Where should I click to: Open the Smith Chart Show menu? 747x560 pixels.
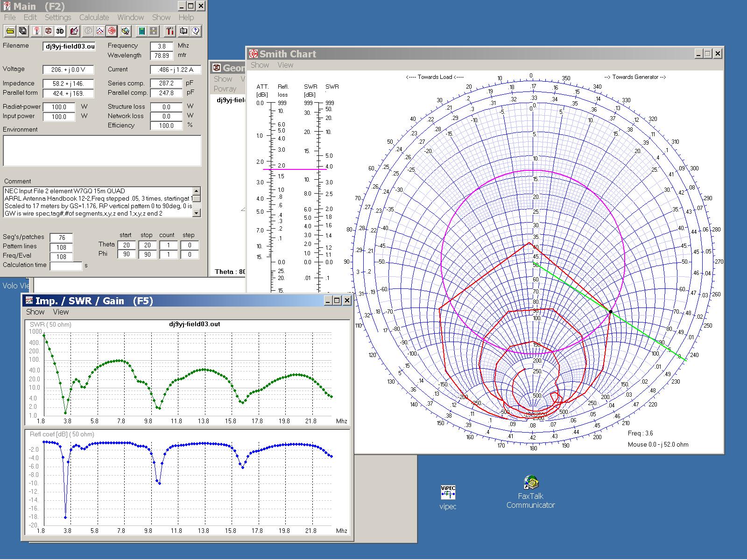(260, 65)
